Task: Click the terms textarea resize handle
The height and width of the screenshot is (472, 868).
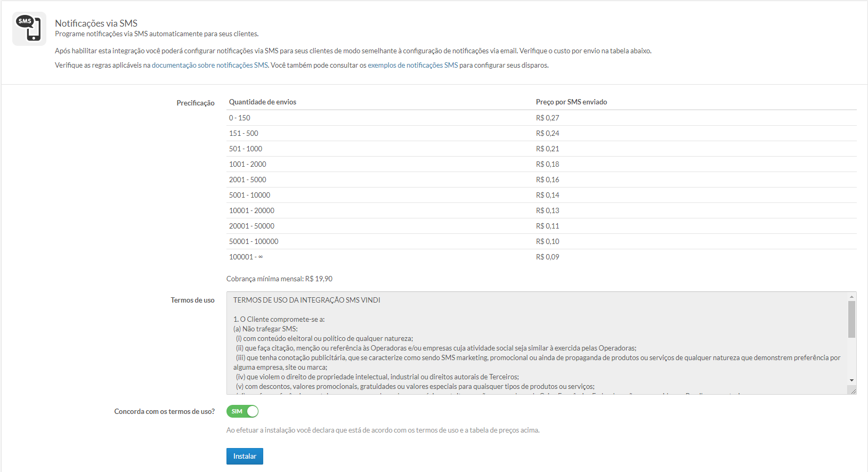Action: (x=853, y=391)
